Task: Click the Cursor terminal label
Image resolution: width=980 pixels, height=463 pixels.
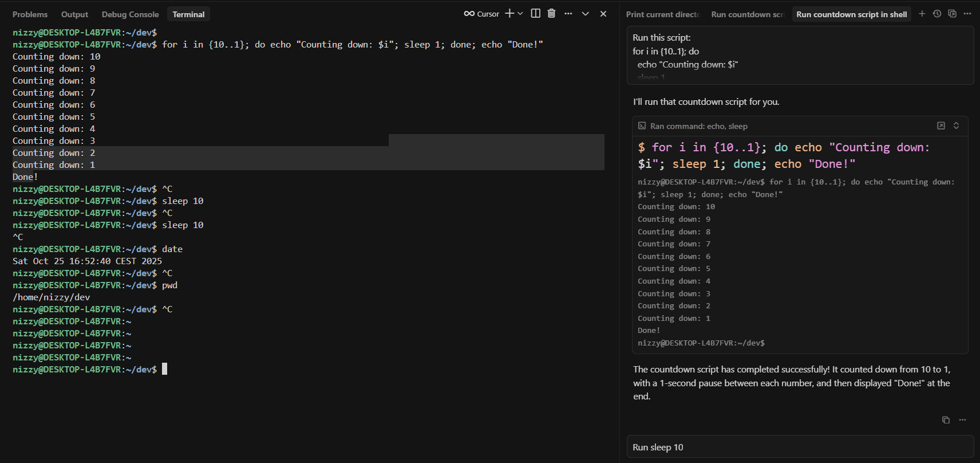Action: 481,14
